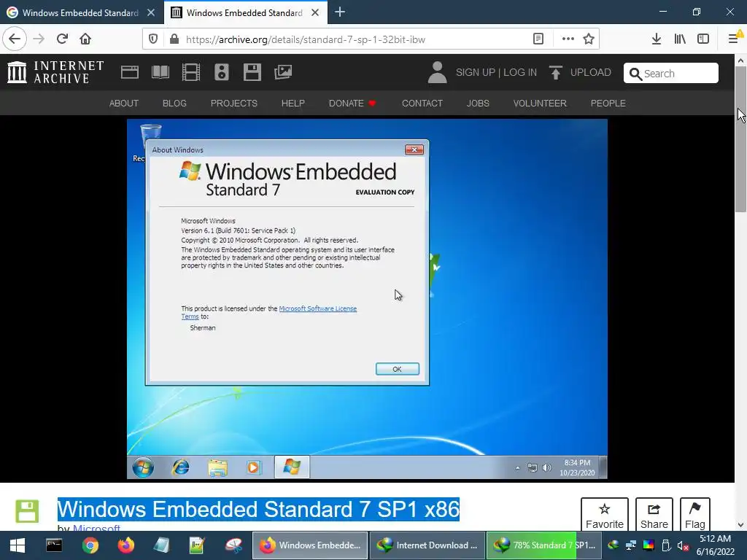Open Internet Archive web section icon

[130, 72]
